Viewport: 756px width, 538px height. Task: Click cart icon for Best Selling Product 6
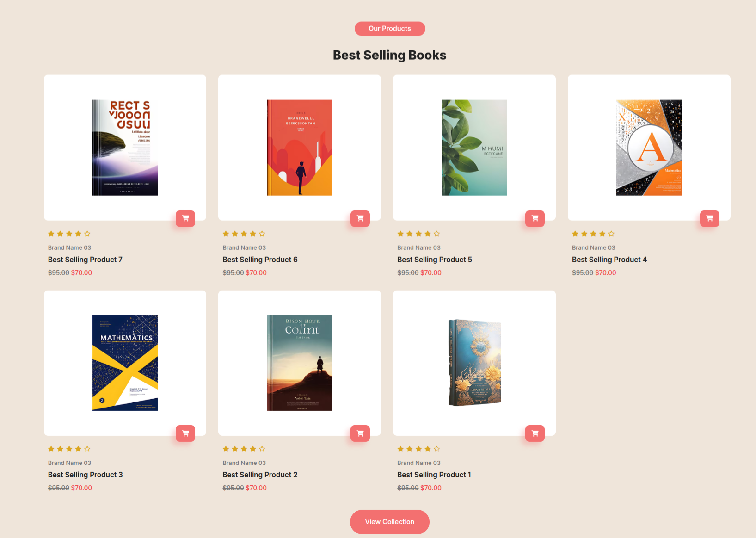pyautogui.click(x=360, y=218)
